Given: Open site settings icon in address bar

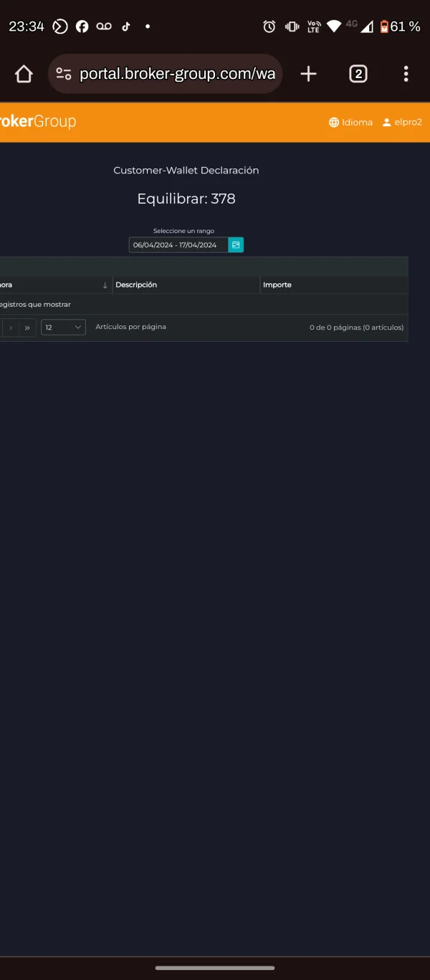Looking at the screenshot, I should tap(64, 74).
